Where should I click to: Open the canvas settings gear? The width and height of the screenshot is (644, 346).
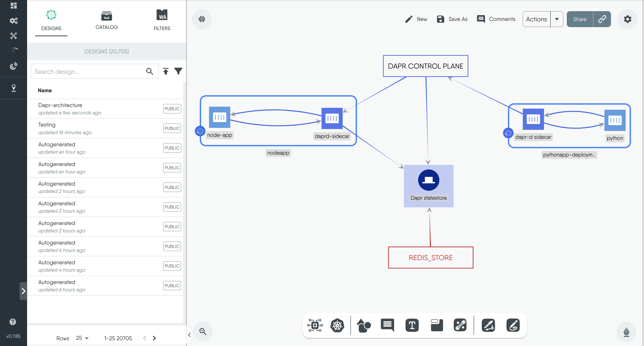tap(627, 19)
